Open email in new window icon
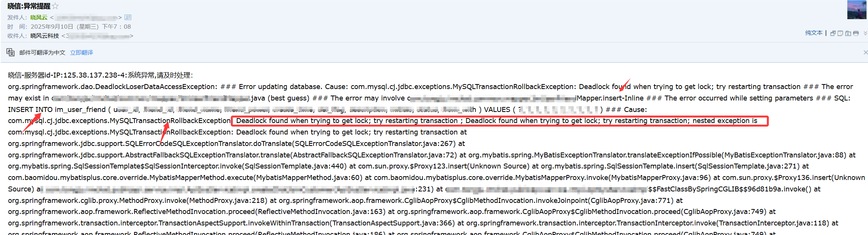868x235 pixels. [x=833, y=33]
